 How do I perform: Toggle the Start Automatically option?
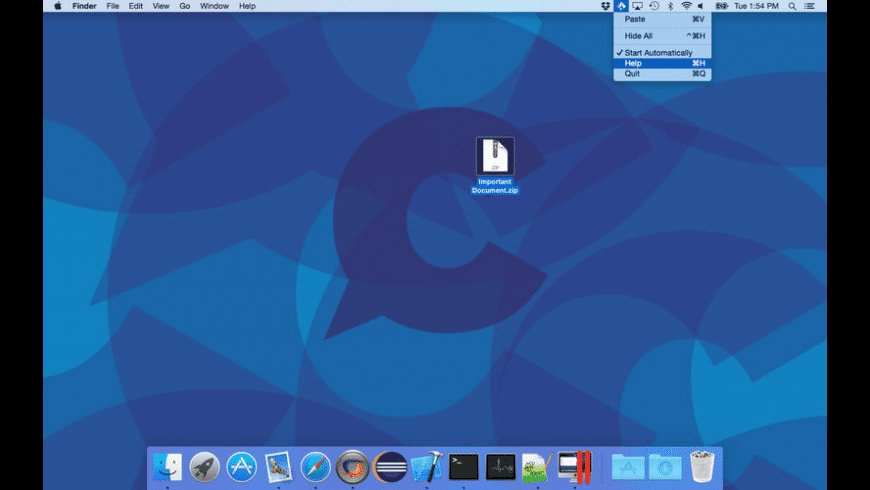(662, 53)
